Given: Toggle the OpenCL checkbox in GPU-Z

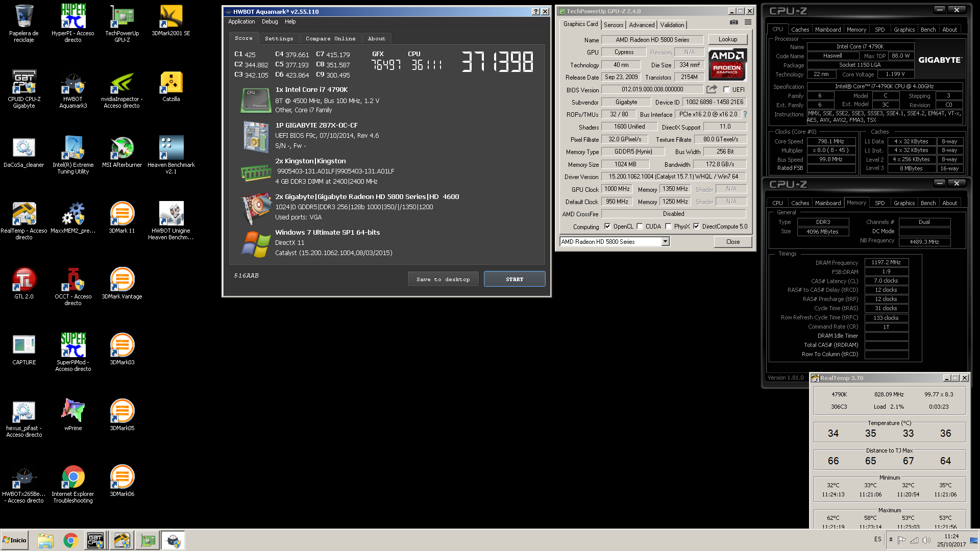Looking at the screenshot, I should (x=607, y=226).
